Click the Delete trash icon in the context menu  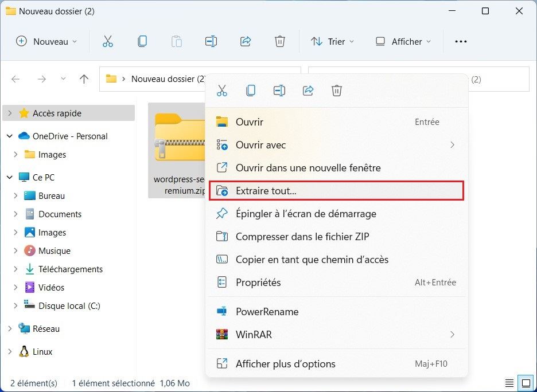pos(337,91)
